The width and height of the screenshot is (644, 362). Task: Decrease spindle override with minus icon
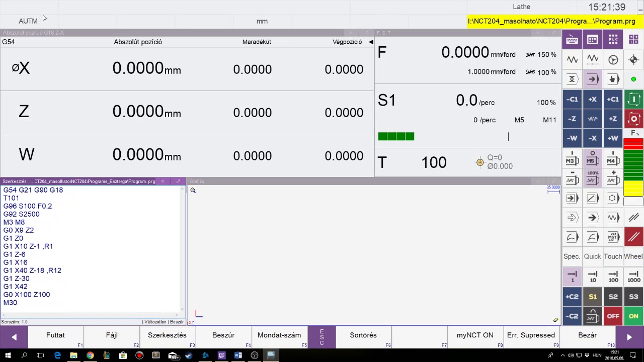572,178
